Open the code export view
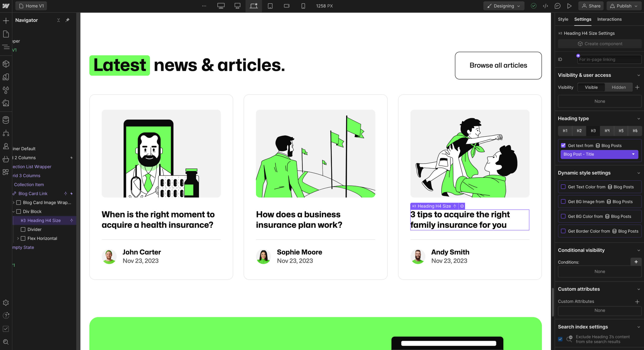 (545, 6)
